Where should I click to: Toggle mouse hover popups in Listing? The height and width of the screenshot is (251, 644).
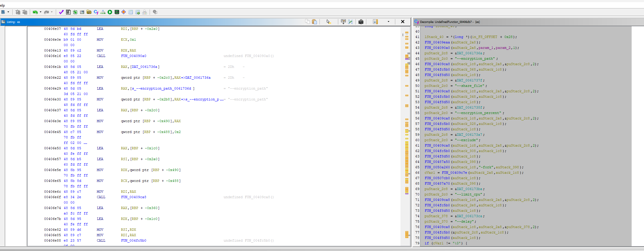(x=329, y=21)
